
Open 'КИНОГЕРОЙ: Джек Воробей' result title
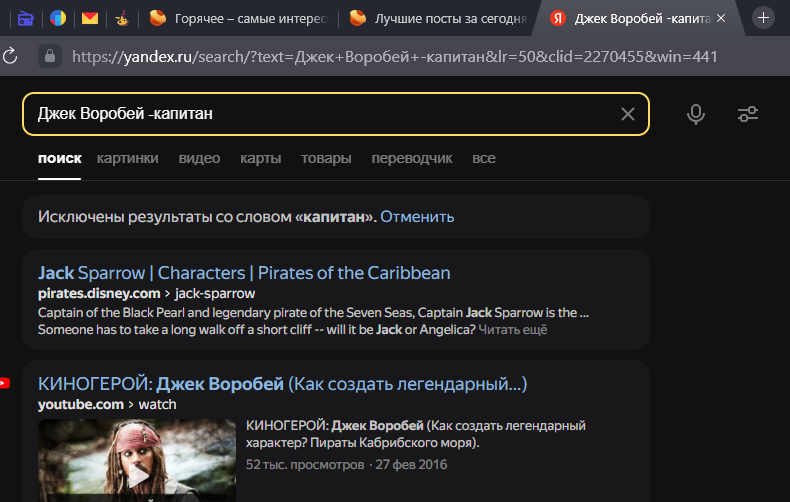pyautogui.click(x=282, y=384)
